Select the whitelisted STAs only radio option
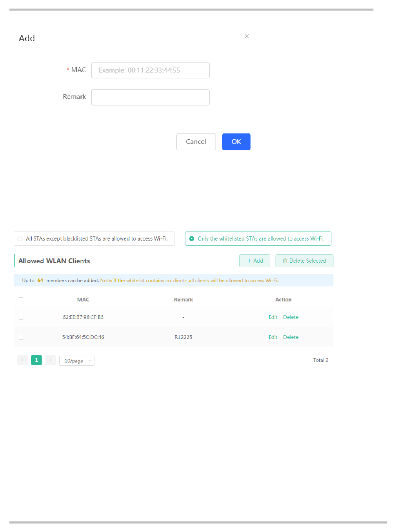The height and width of the screenshot is (532, 396). (x=192, y=239)
